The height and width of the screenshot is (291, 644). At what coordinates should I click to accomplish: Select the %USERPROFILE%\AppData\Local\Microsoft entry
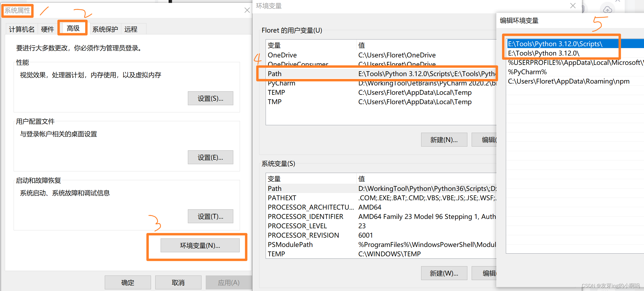(x=575, y=62)
